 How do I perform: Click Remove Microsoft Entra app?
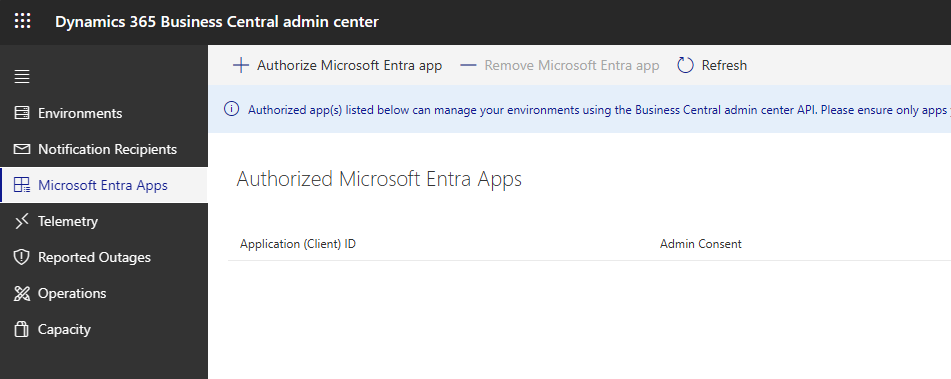coord(559,65)
